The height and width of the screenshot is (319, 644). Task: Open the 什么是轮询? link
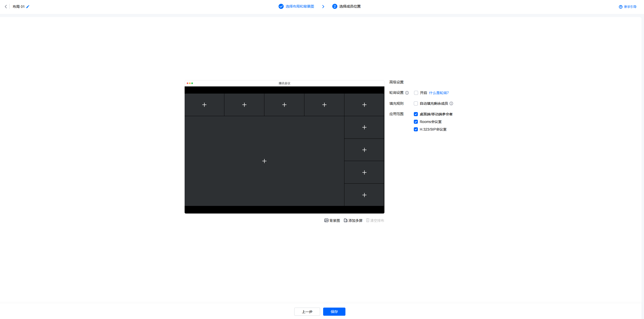point(439,93)
